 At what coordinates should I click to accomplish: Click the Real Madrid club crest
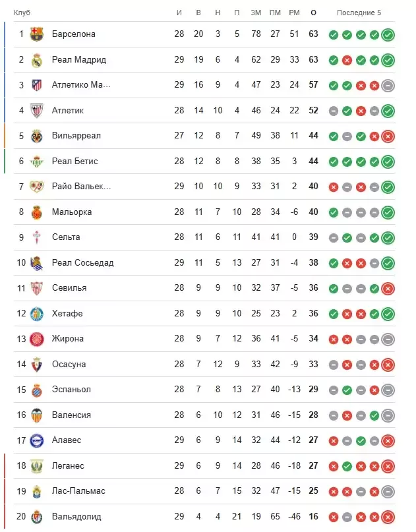coord(37,60)
